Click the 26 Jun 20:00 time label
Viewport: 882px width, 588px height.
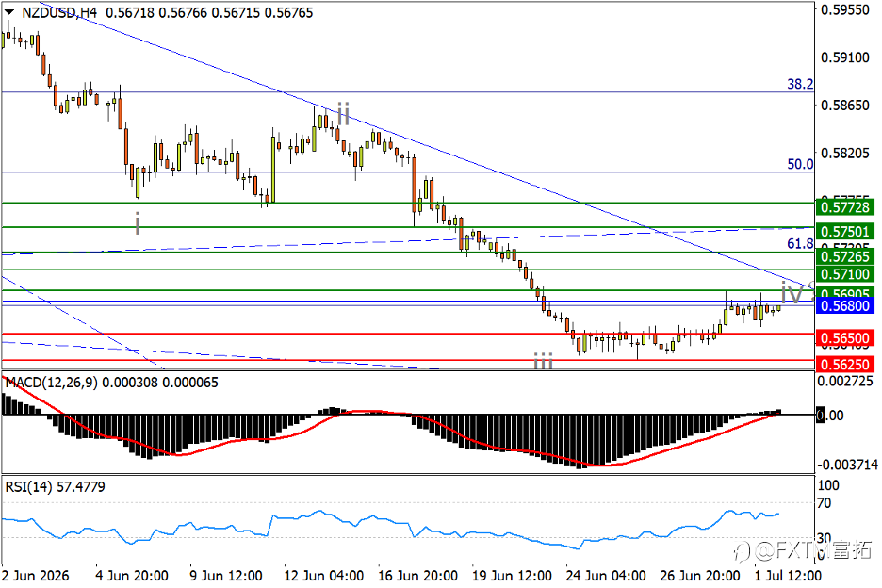point(700,576)
